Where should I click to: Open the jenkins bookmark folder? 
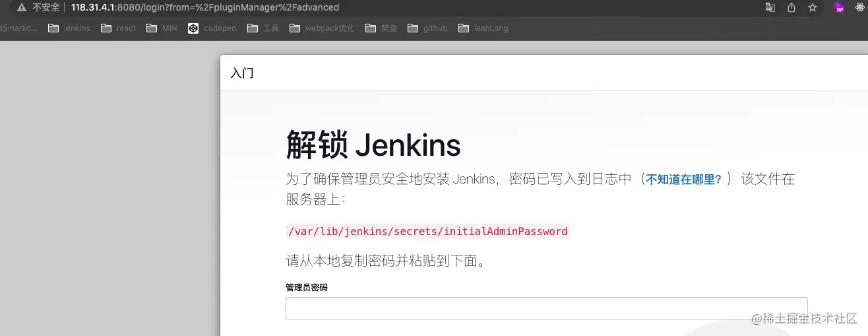(x=69, y=28)
